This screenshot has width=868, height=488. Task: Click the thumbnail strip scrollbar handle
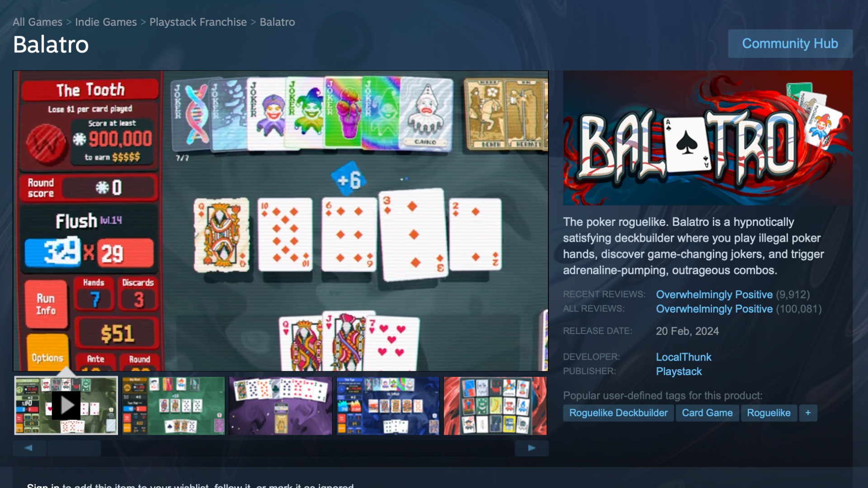74,448
